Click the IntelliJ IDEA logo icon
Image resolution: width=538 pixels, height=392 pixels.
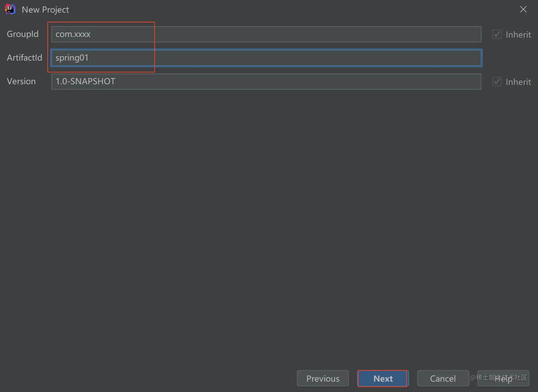10,9
